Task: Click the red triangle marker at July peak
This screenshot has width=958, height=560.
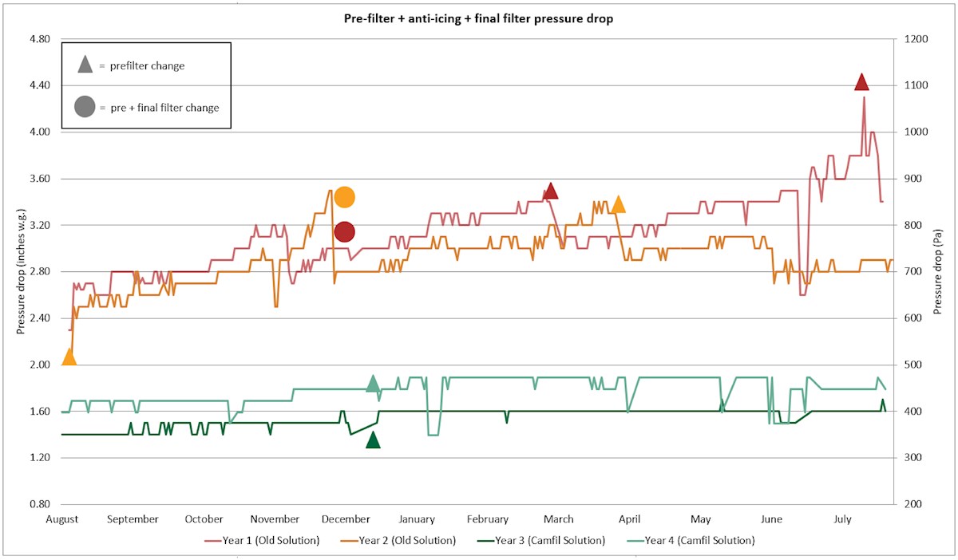Action: tap(861, 82)
